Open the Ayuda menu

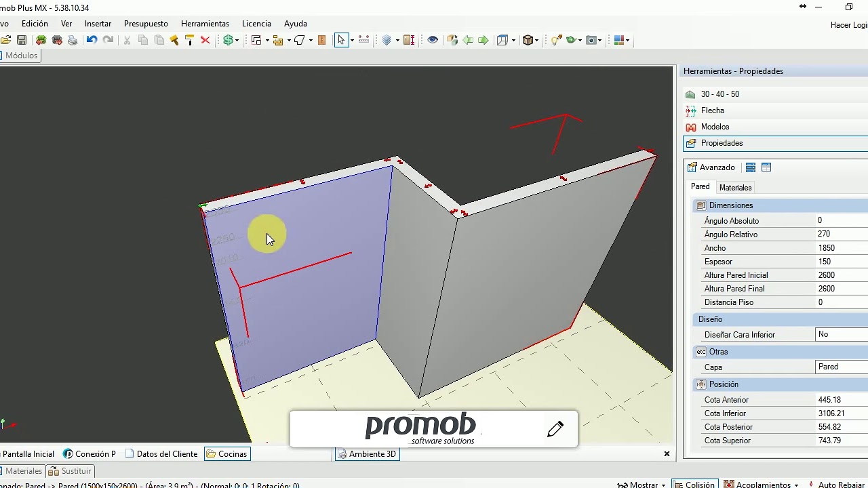click(x=296, y=24)
